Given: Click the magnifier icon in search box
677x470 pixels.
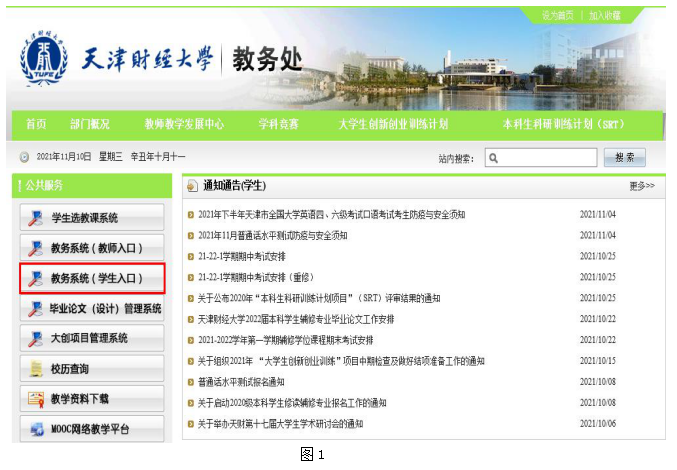Looking at the screenshot, I should 494,158.
